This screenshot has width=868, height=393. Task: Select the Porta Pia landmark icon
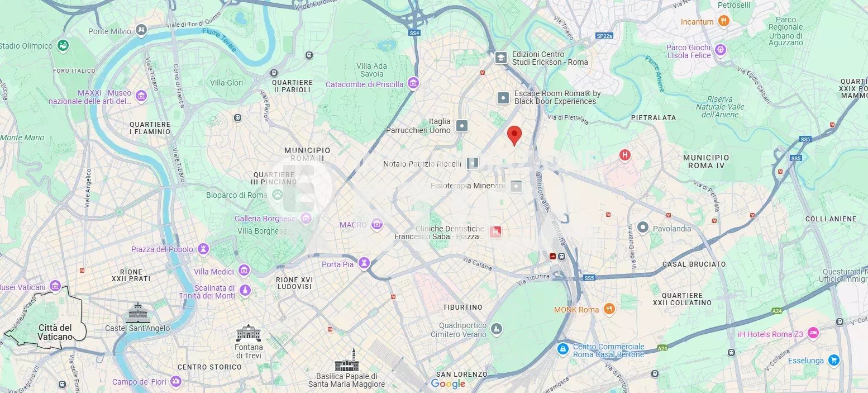364,263
